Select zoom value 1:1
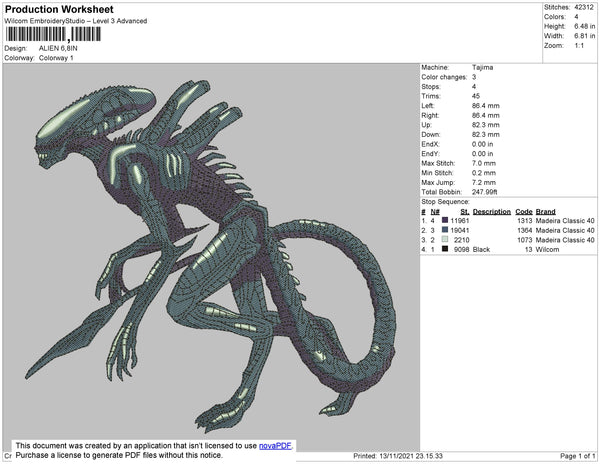Screen dimensions: 600x464 [579, 46]
